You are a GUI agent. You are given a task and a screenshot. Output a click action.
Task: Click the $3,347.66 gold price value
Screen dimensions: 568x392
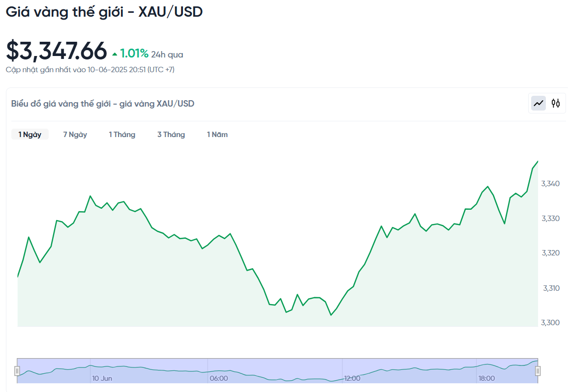point(57,51)
